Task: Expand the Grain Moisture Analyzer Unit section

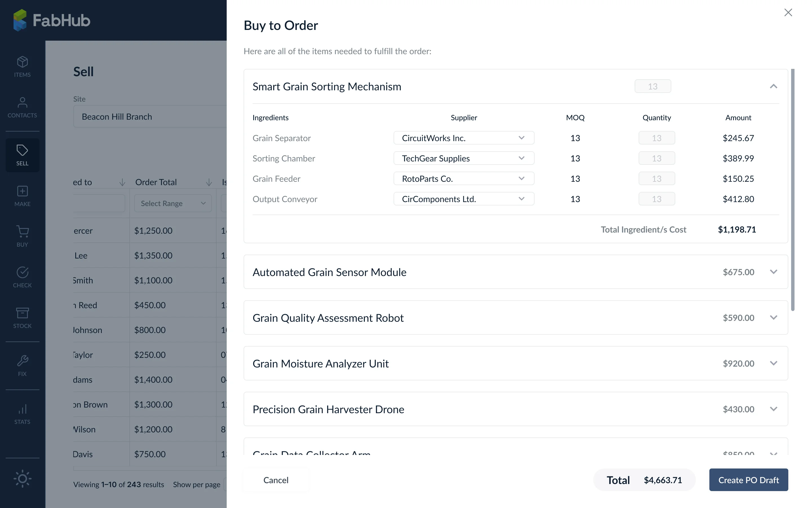Action: tap(773, 363)
